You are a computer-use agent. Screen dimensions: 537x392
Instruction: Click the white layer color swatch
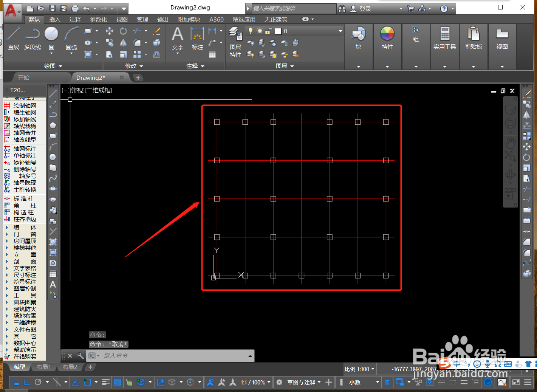click(278, 31)
